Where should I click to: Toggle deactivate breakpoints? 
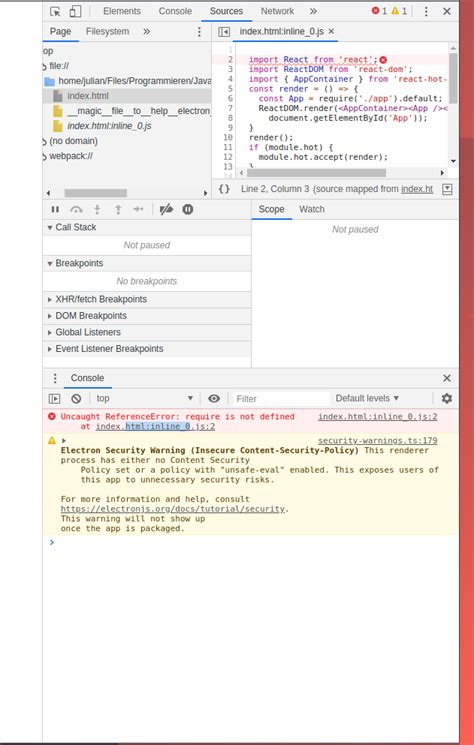point(166,210)
